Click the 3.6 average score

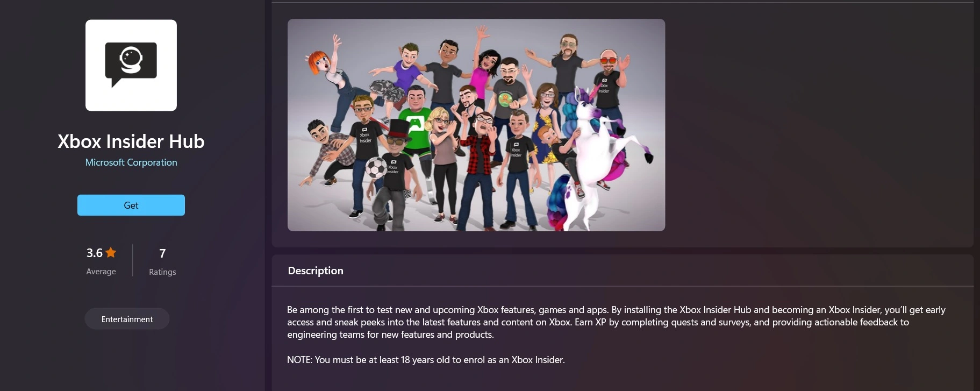pos(95,253)
